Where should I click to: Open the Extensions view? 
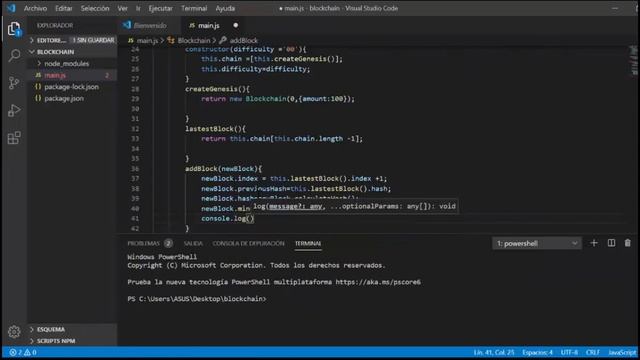14,138
